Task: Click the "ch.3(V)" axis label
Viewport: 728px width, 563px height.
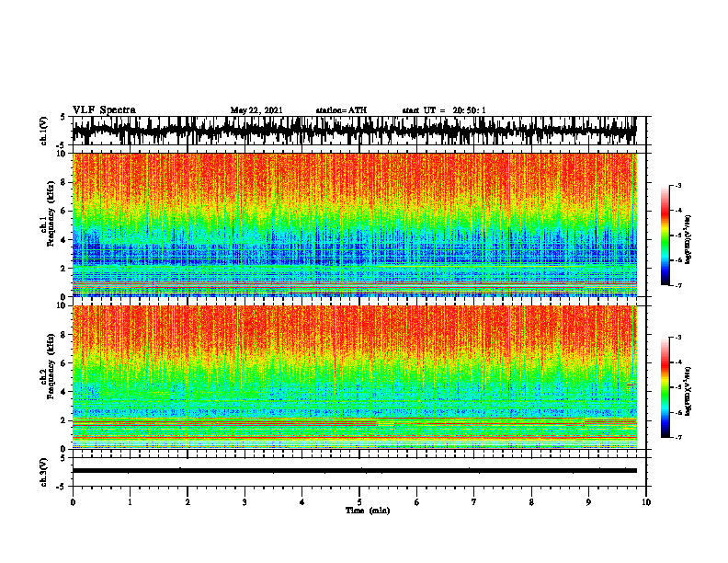Action: pyautogui.click(x=43, y=472)
